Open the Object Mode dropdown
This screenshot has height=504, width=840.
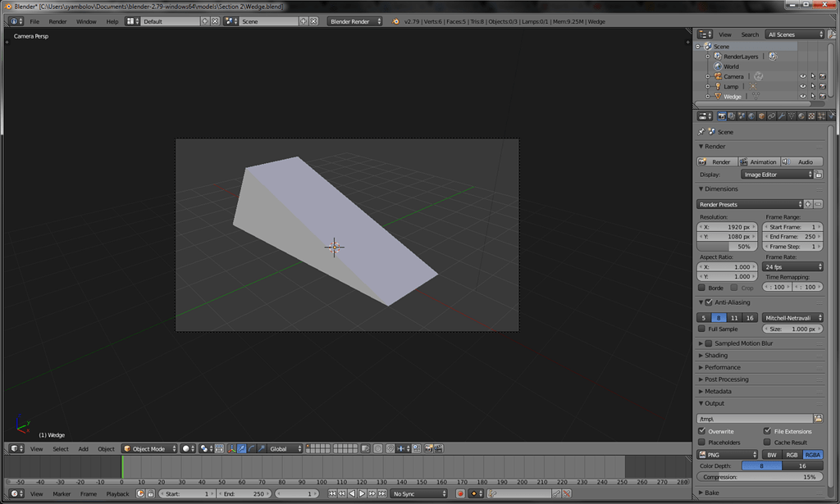pos(150,448)
